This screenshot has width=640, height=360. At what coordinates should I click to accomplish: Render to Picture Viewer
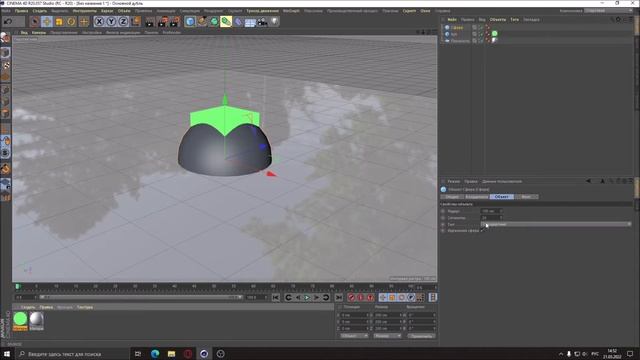[162, 21]
